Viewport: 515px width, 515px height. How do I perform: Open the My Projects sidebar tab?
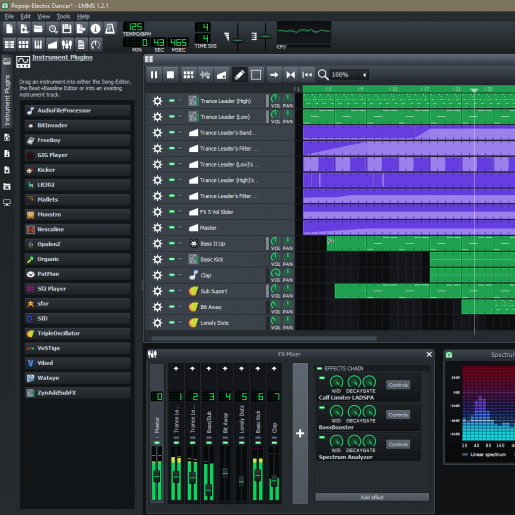7,137
